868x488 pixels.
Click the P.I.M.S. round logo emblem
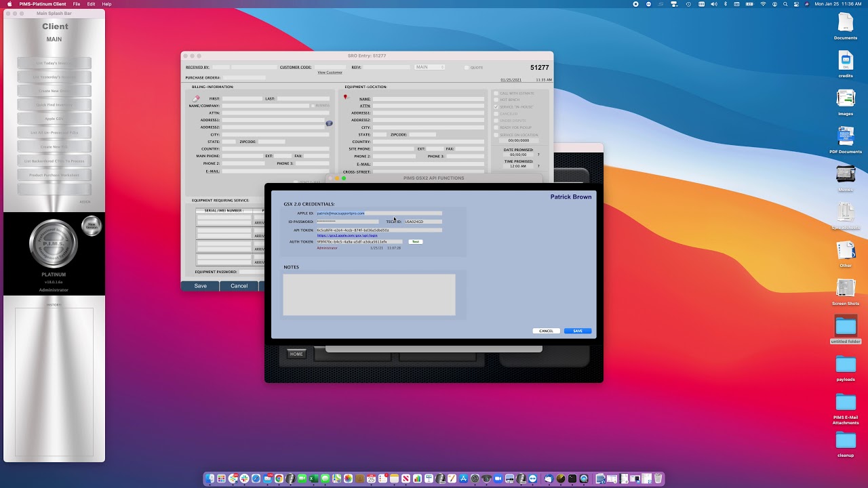click(54, 243)
